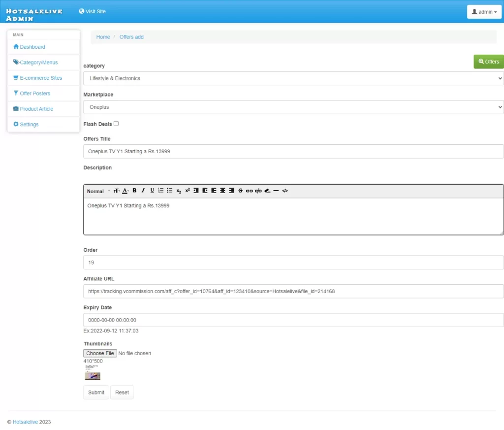Click the Offer Posters filter icon
Screen dimensions: 504x430
(16, 93)
